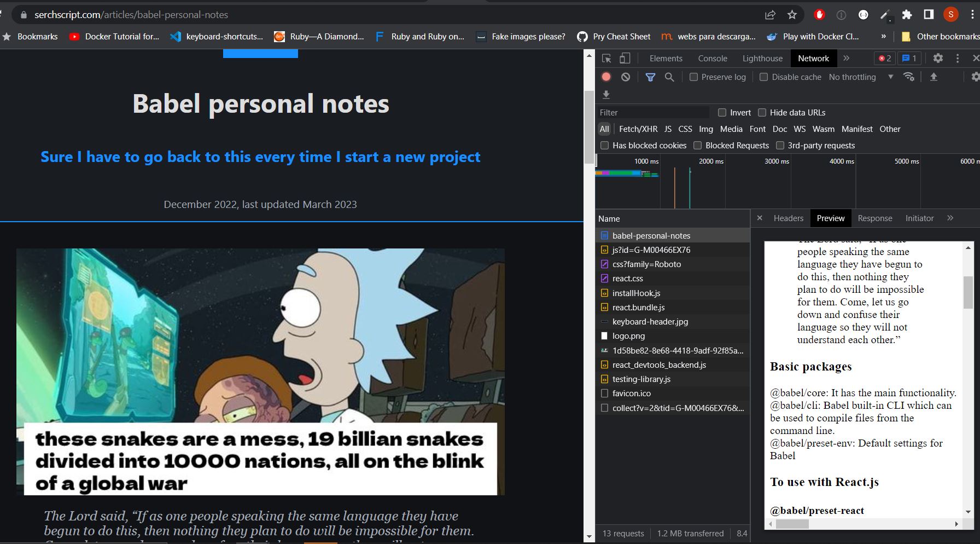The height and width of the screenshot is (544, 980).
Task: Show hidden bookmarks chevron
Action: pos(883,37)
